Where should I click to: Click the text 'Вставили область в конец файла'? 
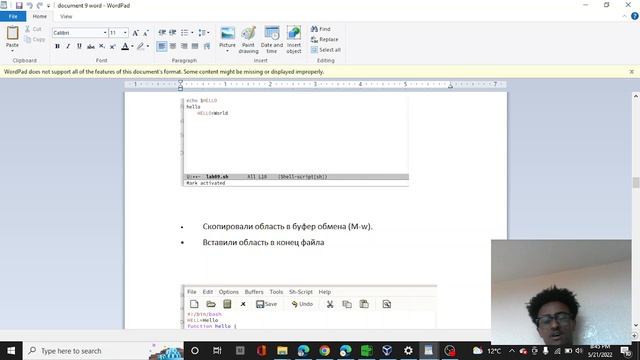[x=263, y=242]
